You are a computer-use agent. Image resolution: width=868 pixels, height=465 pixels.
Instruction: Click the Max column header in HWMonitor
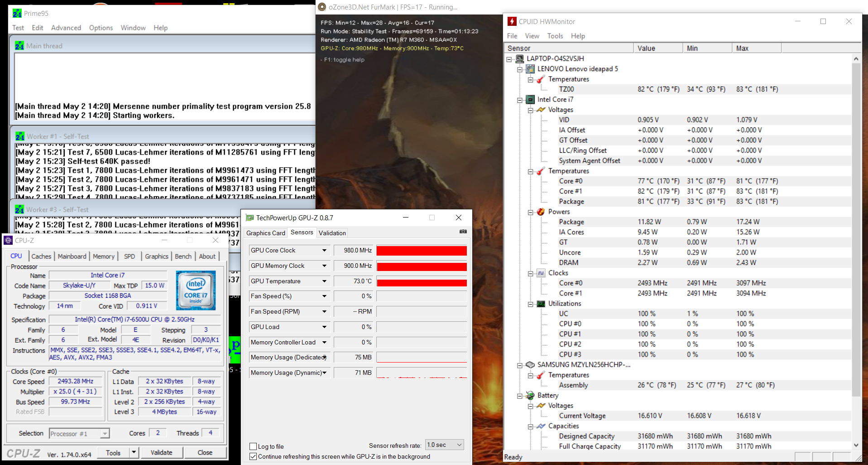(756, 48)
